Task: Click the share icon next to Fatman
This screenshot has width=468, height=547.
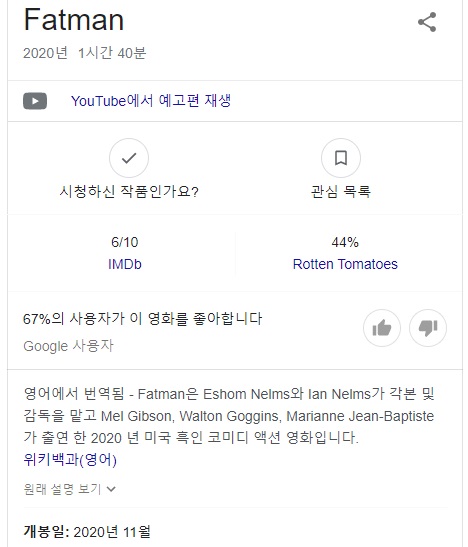Action: (427, 22)
